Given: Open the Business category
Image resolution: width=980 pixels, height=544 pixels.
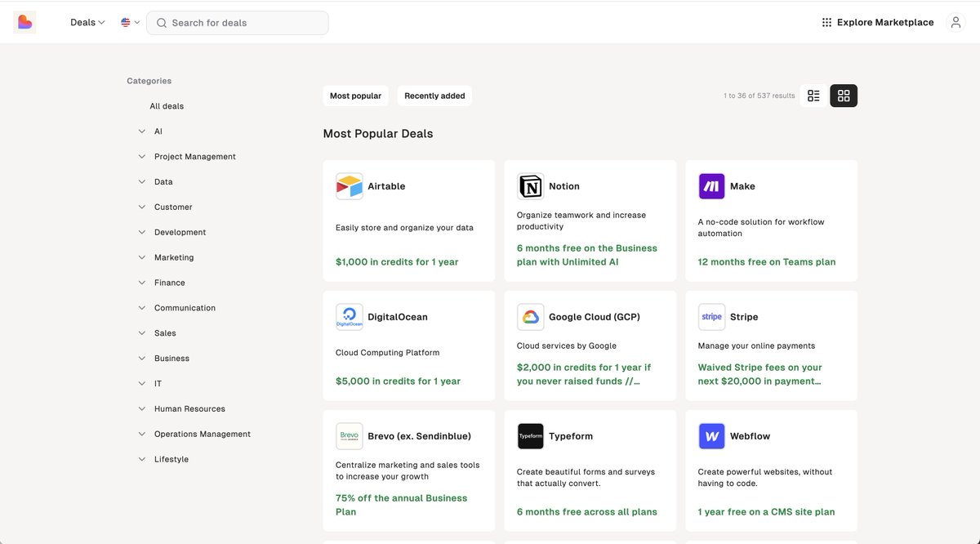Looking at the screenshot, I should click(171, 359).
